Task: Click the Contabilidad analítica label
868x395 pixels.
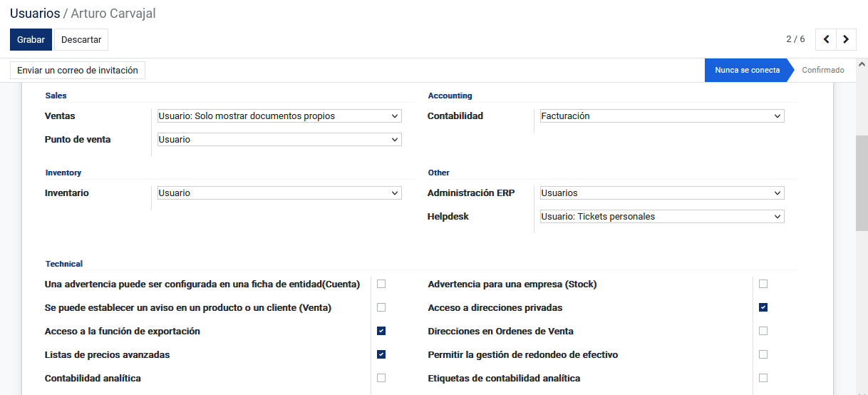Action: 93,378
